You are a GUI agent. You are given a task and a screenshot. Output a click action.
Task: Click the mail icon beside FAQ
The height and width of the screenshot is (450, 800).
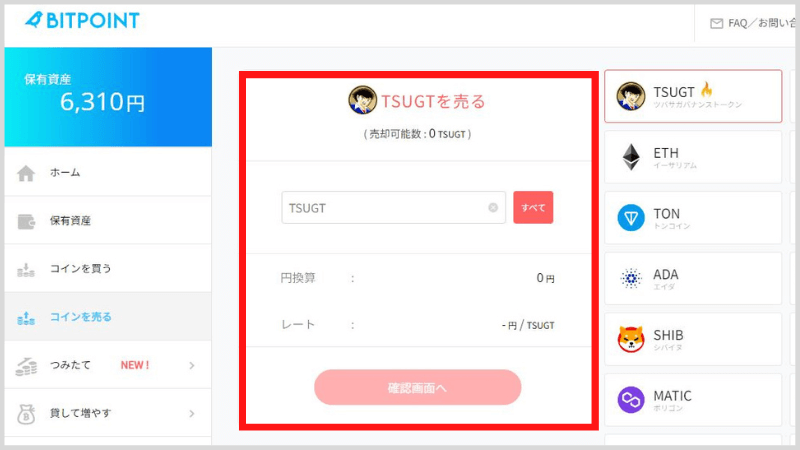point(716,23)
